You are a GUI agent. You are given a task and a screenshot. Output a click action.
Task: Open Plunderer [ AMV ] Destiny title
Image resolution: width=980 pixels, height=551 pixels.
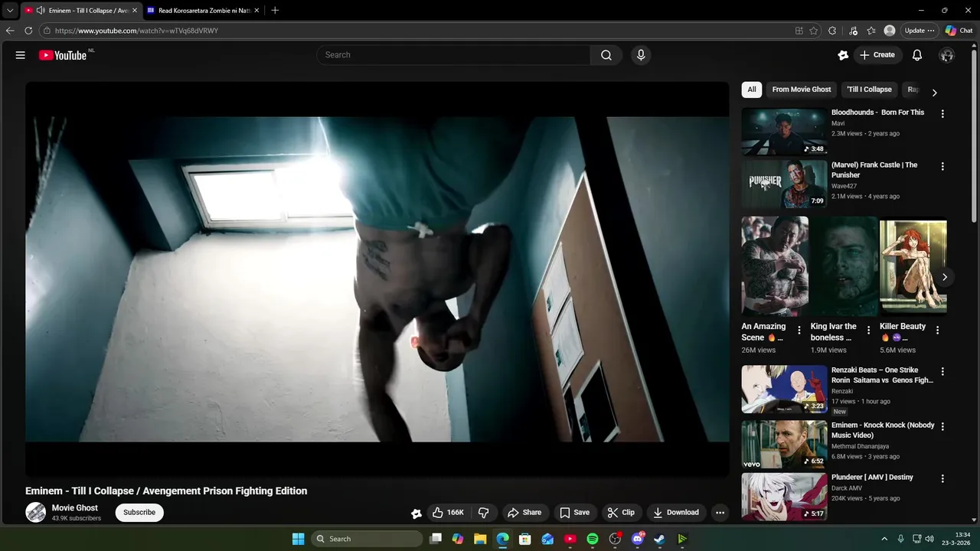872,478
